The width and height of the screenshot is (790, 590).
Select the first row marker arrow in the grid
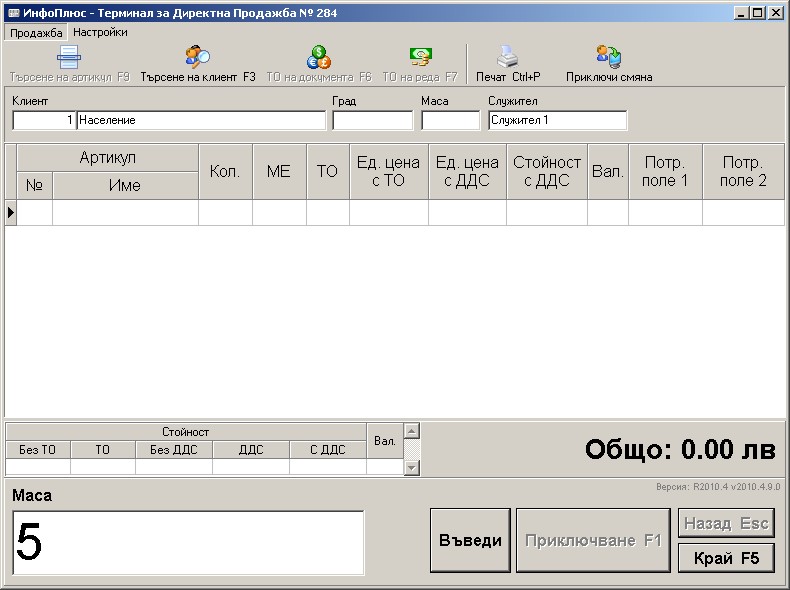click(x=11, y=213)
